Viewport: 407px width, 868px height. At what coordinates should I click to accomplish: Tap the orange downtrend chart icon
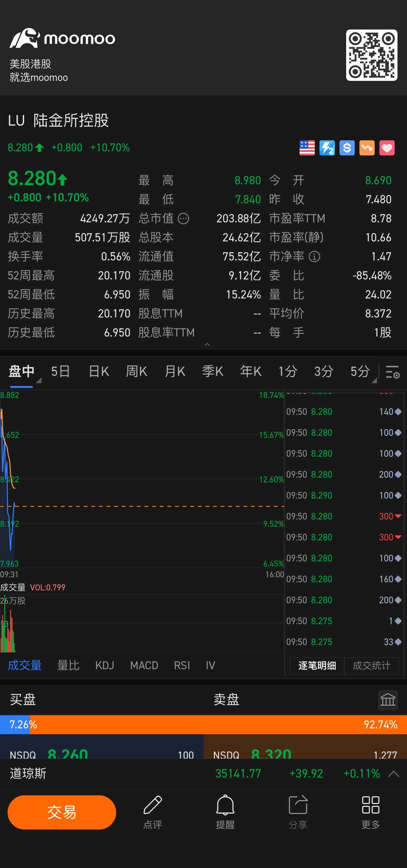(367, 148)
